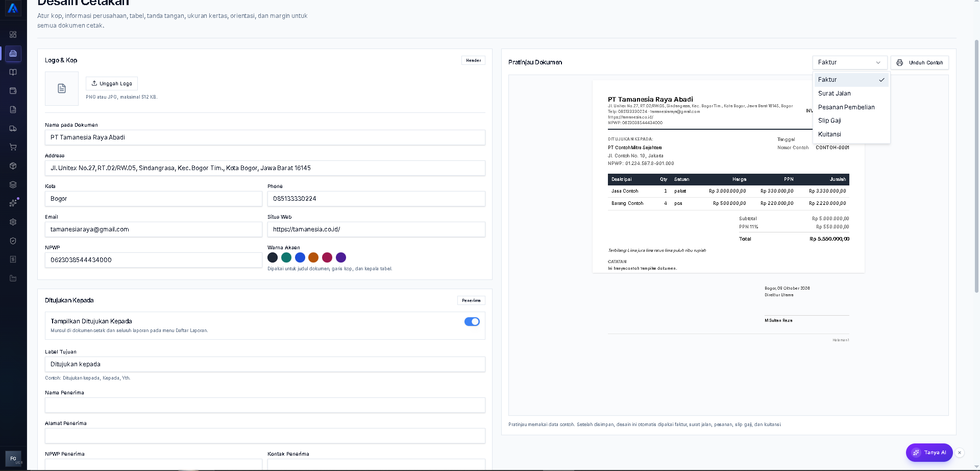Open the delivery truck icon in sidebar
The width and height of the screenshot is (980, 471).
click(13, 129)
